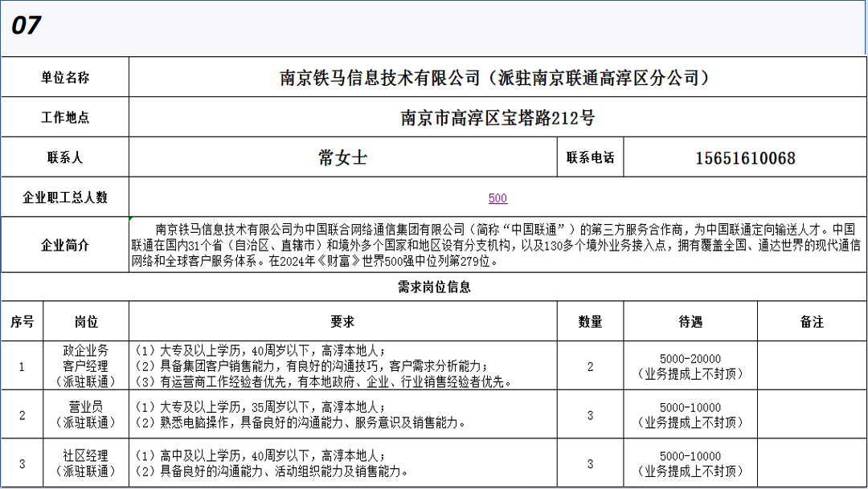The width and height of the screenshot is (868, 489).
Task: Click the 备注 column header
Action: (811, 322)
